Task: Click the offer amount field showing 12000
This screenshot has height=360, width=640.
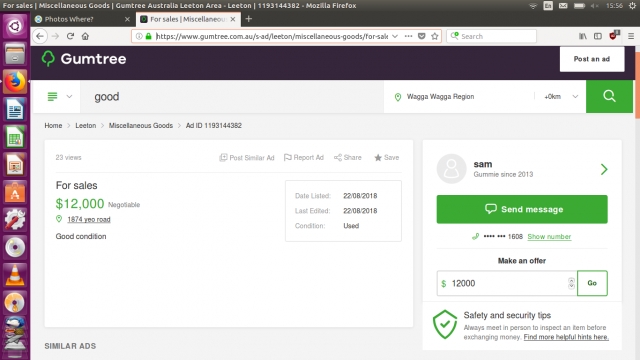Action: tap(506, 283)
